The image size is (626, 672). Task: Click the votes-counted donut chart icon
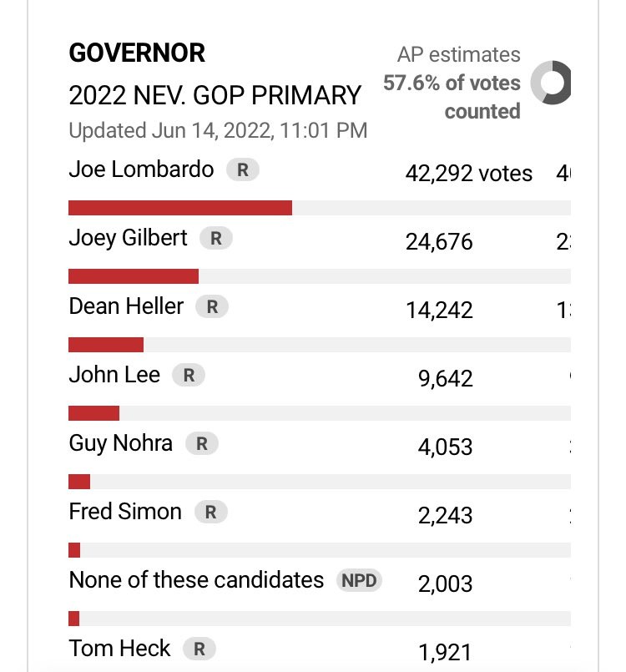pyautogui.click(x=552, y=83)
